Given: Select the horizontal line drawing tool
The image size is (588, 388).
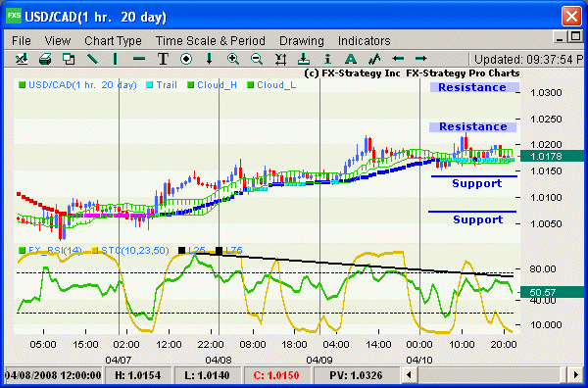Looking at the screenshot, I should pyautogui.click(x=139, y=59).
